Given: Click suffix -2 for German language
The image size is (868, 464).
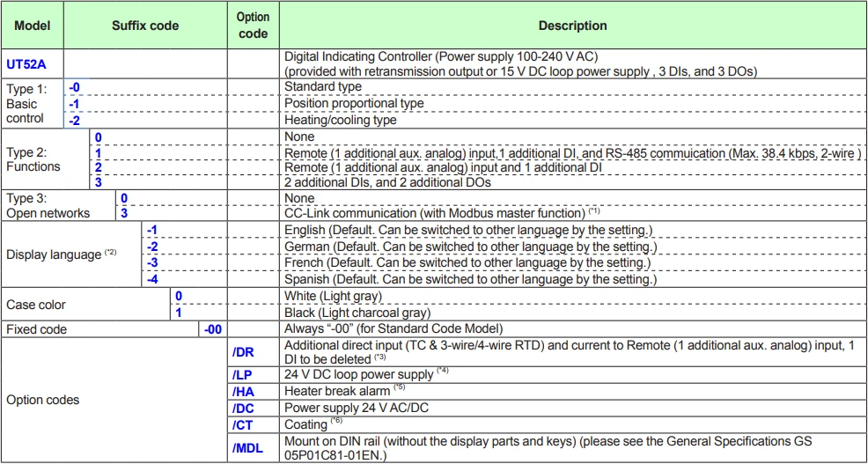Looking at the screenshot, I should [x=153, y=246].
